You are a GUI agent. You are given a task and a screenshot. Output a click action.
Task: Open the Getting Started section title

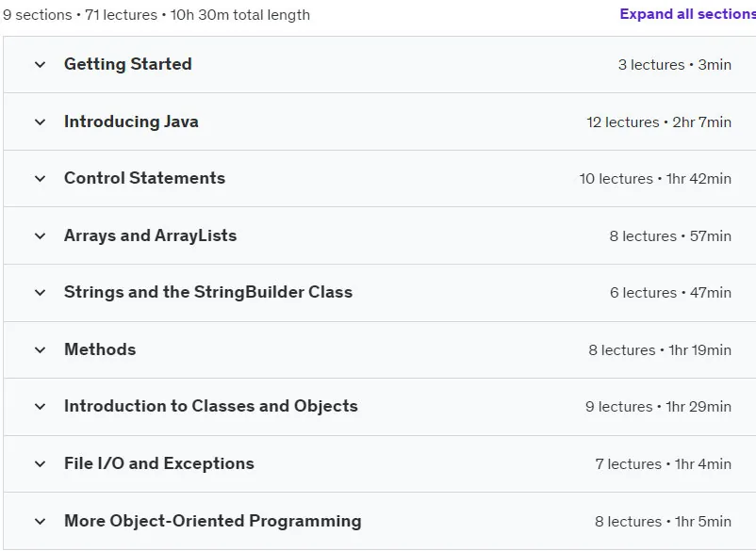tap(128, 64)
